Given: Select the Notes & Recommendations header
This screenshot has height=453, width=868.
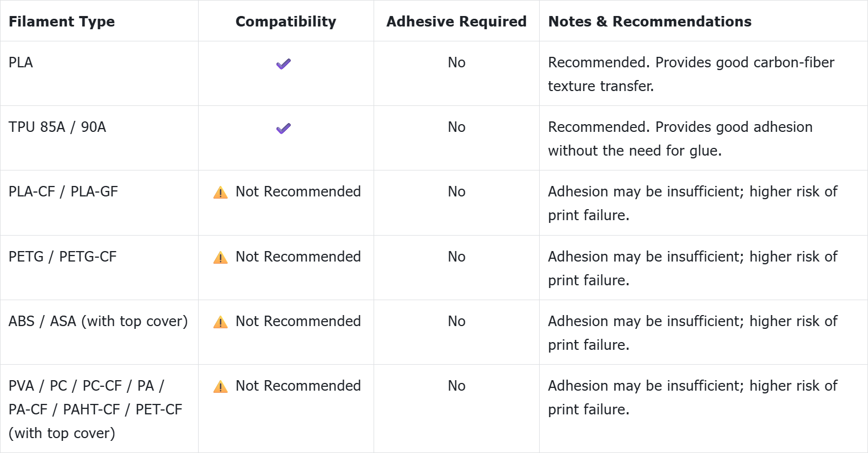Looking at the screenshot, I should pos(649,22).
